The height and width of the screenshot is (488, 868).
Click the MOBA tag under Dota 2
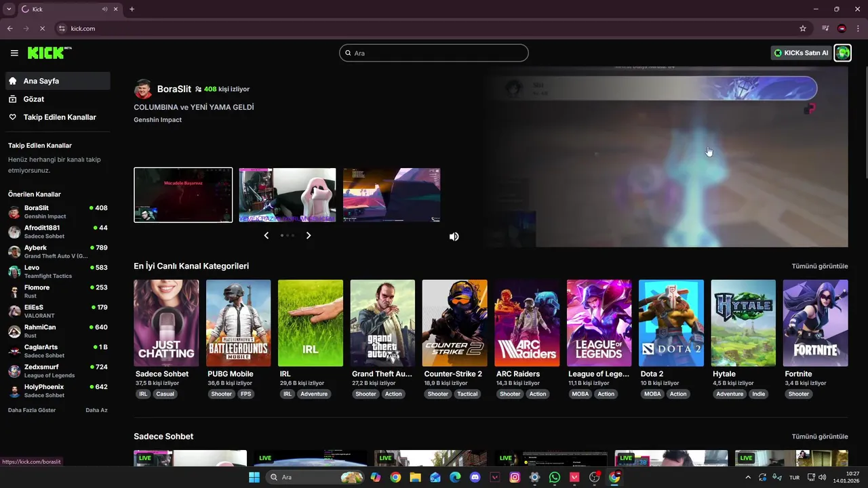coord(652,394)
